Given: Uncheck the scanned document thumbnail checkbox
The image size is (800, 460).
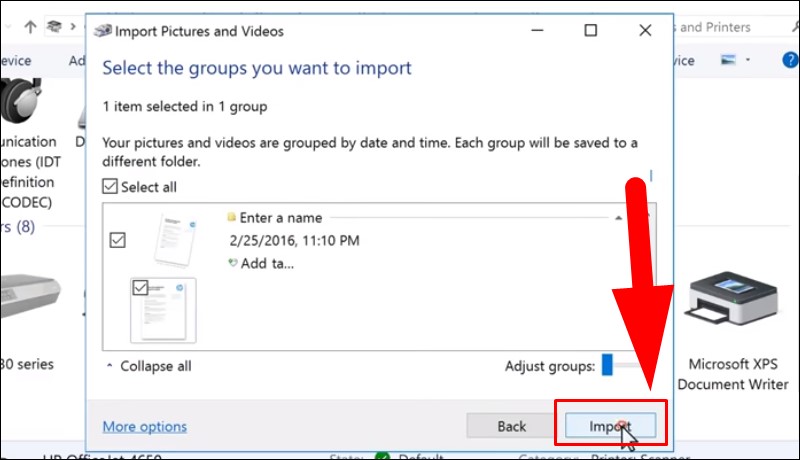Looking at the screenshot, I should tap(140, 288).
